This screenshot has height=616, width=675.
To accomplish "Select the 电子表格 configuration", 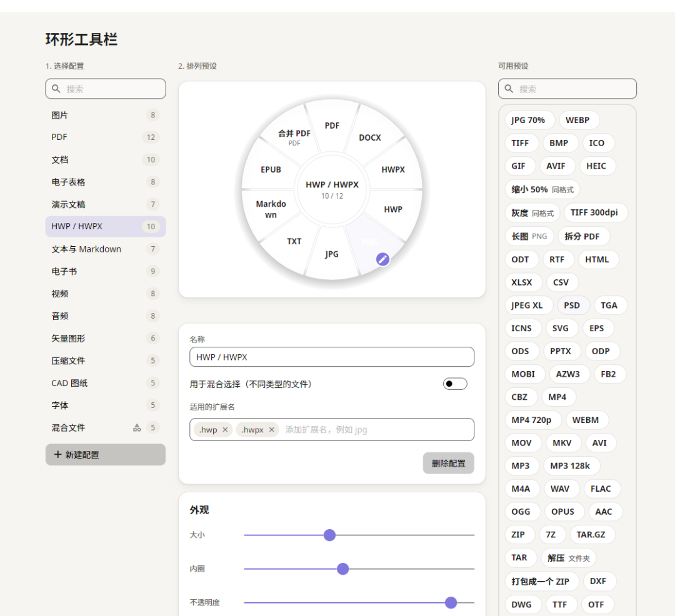I will pos(106,182).
